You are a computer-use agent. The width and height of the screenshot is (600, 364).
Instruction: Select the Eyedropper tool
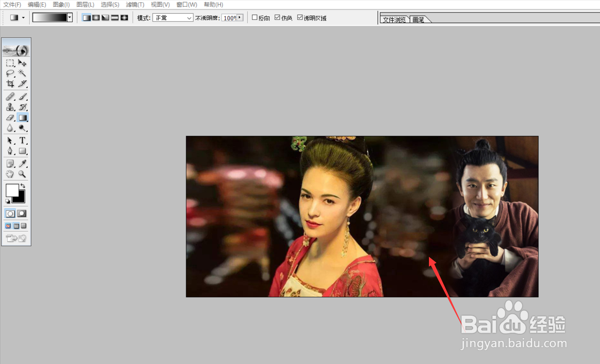[x=22, y=163]
